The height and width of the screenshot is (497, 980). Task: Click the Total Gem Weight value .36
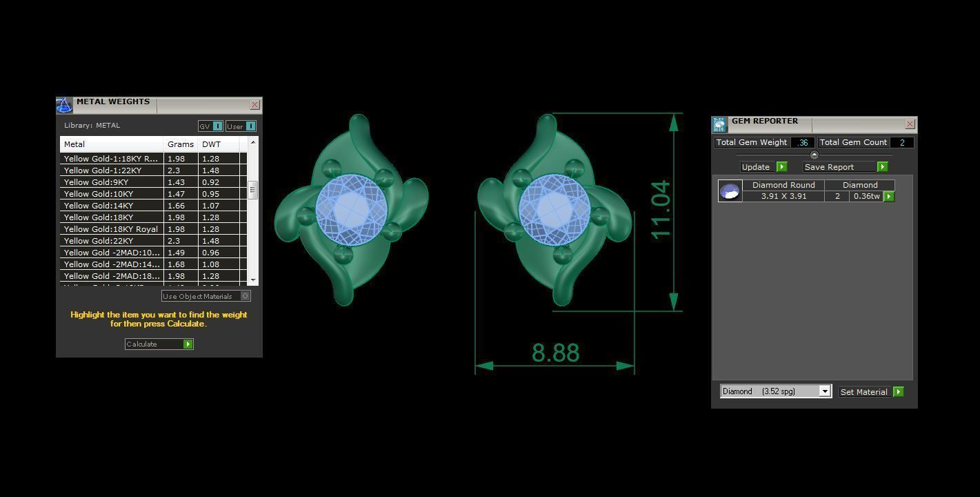coord(803,142)
